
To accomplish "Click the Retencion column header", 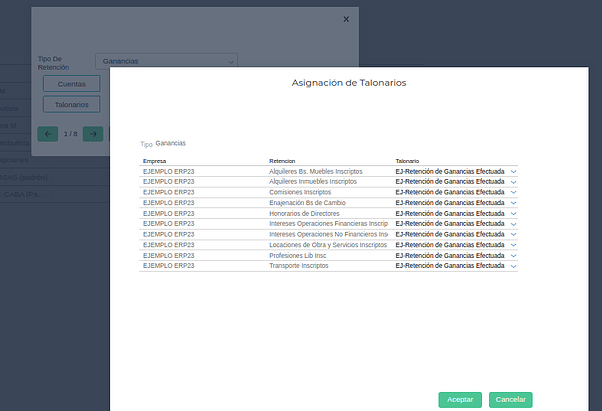I will (282, 160).
